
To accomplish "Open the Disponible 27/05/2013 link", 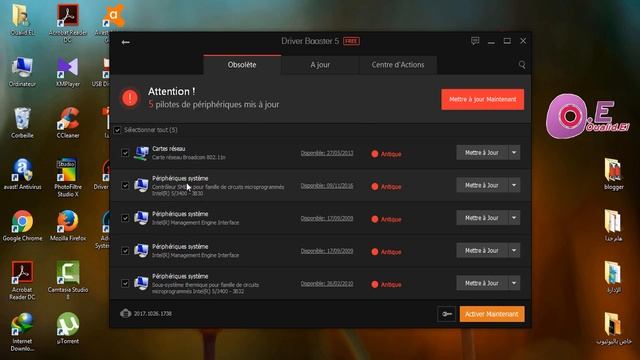I will click(327, 153).
